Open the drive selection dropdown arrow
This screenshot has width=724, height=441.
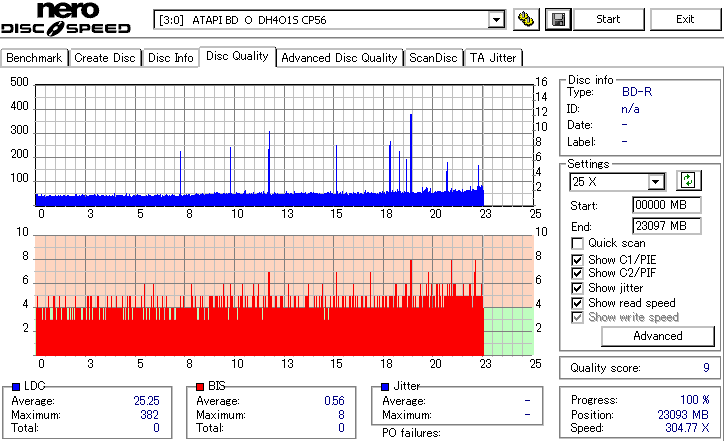click(496, 20)
